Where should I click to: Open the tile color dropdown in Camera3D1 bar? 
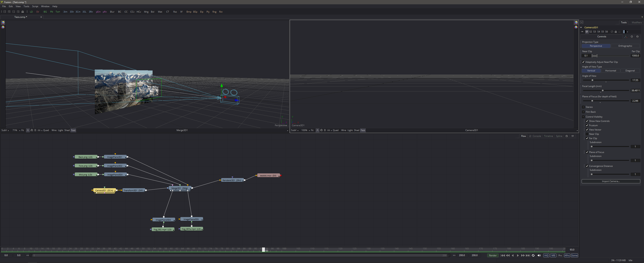[x=627, y=32]
